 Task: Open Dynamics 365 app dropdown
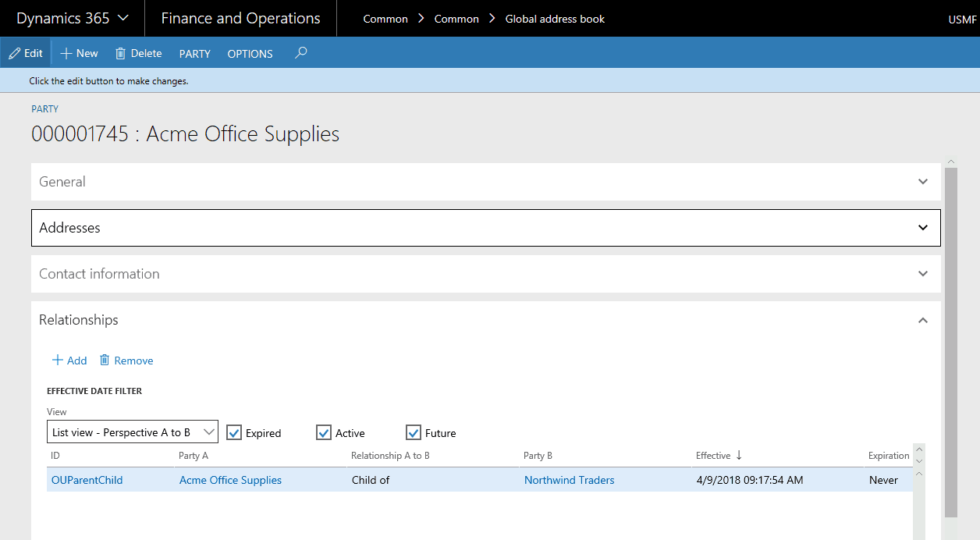coord(72,18)
